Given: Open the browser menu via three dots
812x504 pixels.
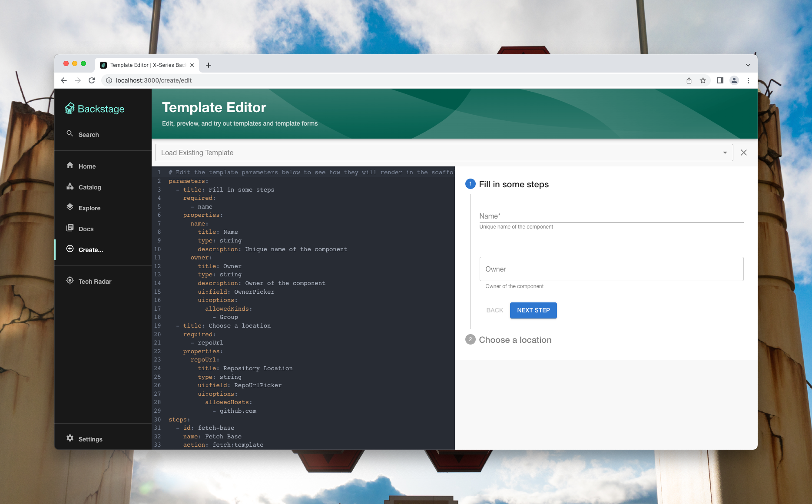Looking at the screenshot, I should [x=748, y=80].
